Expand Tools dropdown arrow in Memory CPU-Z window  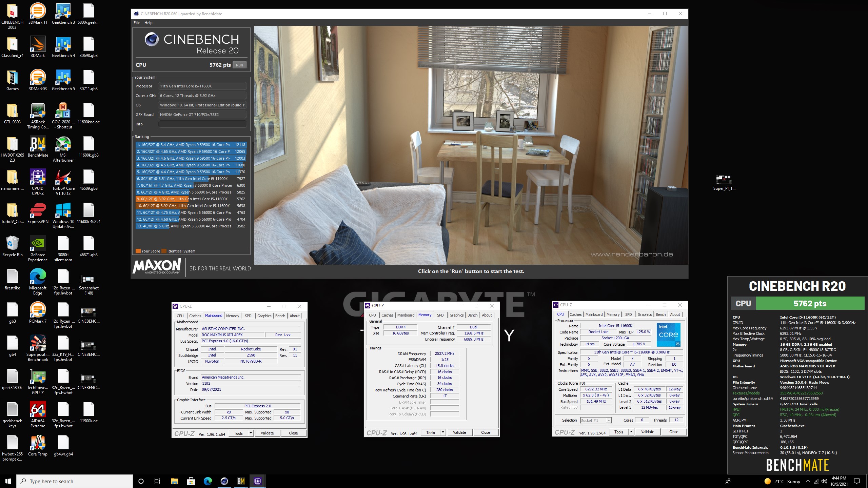click(x=443, y=432)
